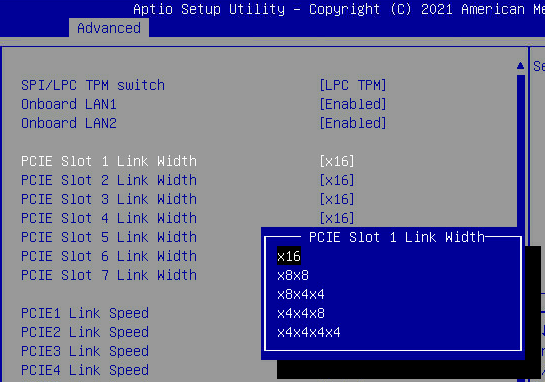Image resolution: width=545 pixels, height=382 pixels.
Task: Select PCIE Slot 2 Link Width row
Action: click(x=109, y=180)
